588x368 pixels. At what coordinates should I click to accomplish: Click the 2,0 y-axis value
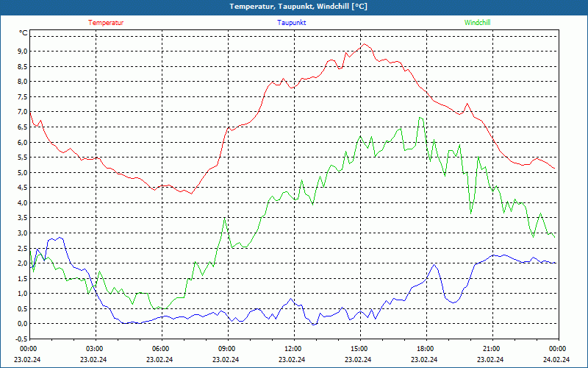tap(24, 263)
